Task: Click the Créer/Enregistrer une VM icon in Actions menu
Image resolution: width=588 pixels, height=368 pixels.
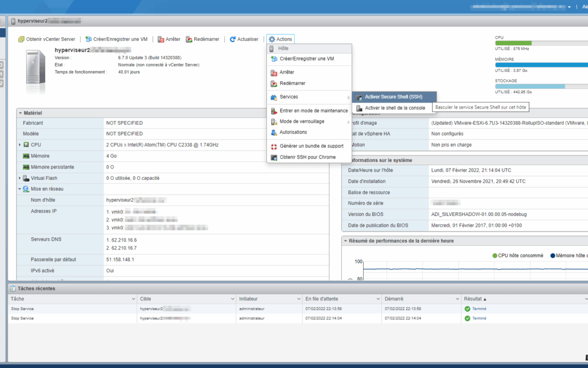Action: (x=274, y=59)
